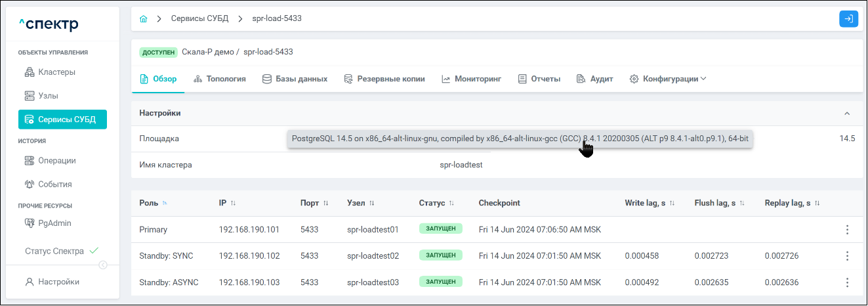Open Настройки at the sidebar bottom

pyautogui.click(x=58, y=282)
